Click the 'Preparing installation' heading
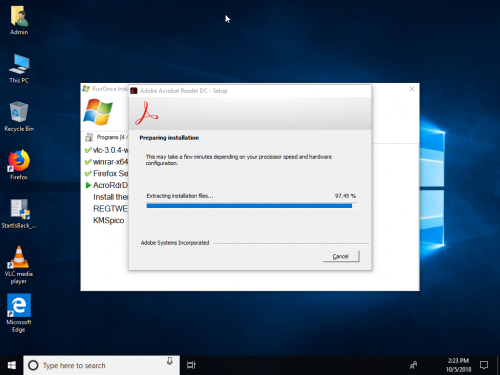Viewport: 500px width, 375px height. 169,138
